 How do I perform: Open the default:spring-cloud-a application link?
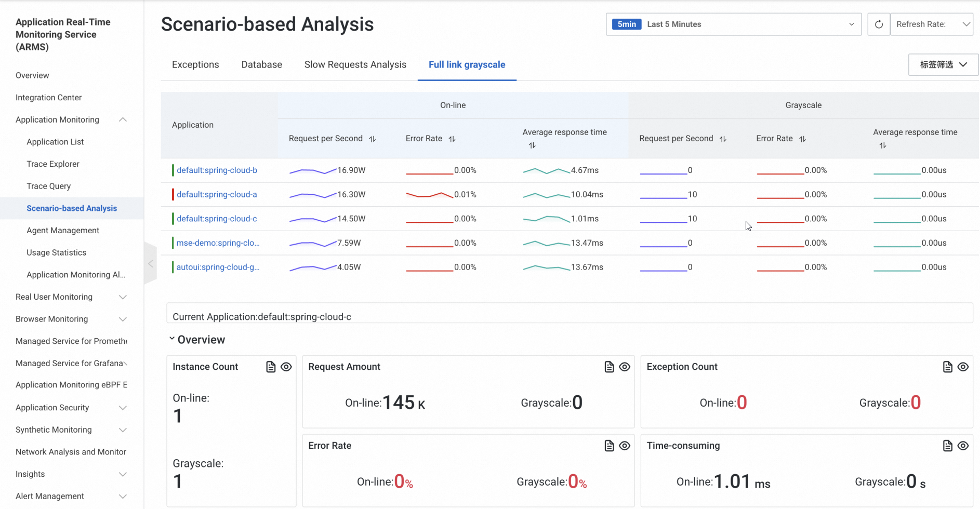217,194
